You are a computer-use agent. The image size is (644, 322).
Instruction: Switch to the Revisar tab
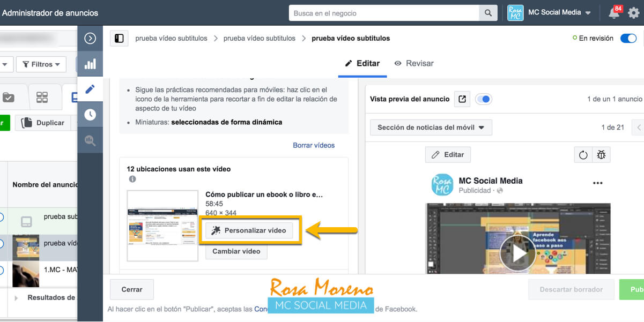pos(414,63)
